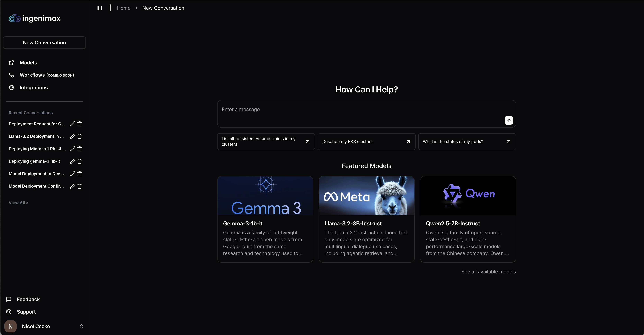Go to Home breadcrumb

(x=124, y=8)
